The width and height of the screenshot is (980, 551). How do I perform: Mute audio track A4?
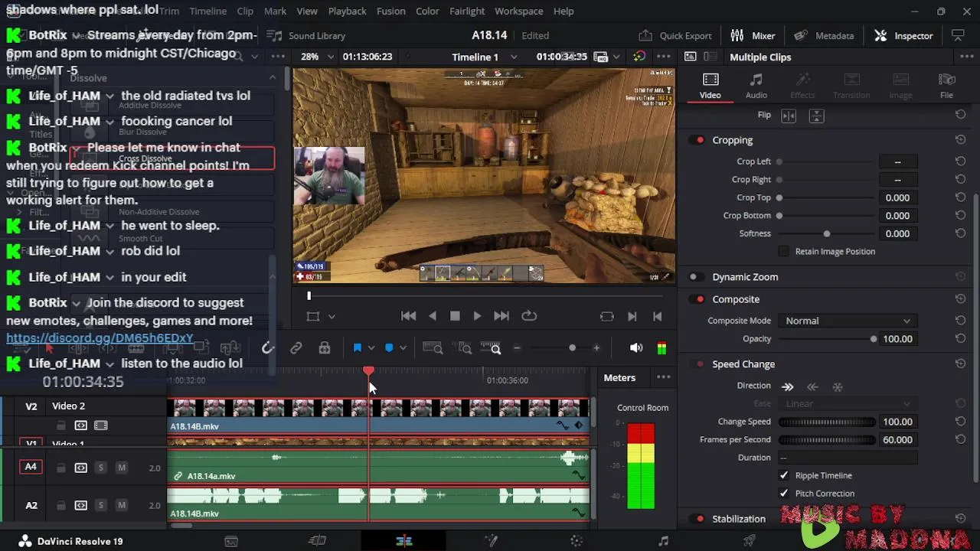[x=121, y=468]
